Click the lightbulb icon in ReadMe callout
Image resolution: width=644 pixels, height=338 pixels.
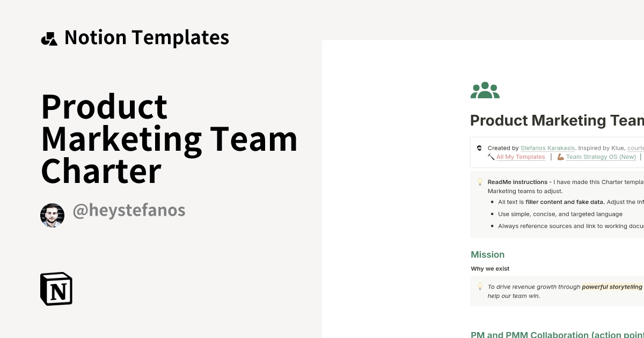click(480, 182)
